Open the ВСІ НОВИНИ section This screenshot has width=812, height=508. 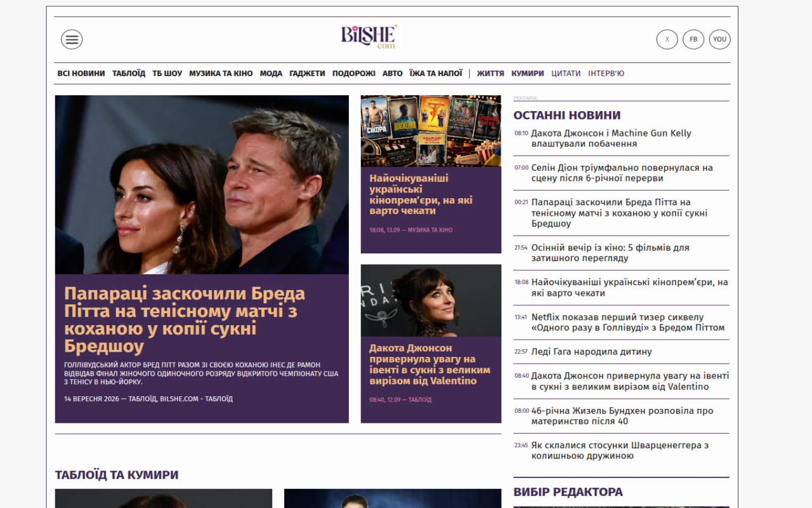81,74
